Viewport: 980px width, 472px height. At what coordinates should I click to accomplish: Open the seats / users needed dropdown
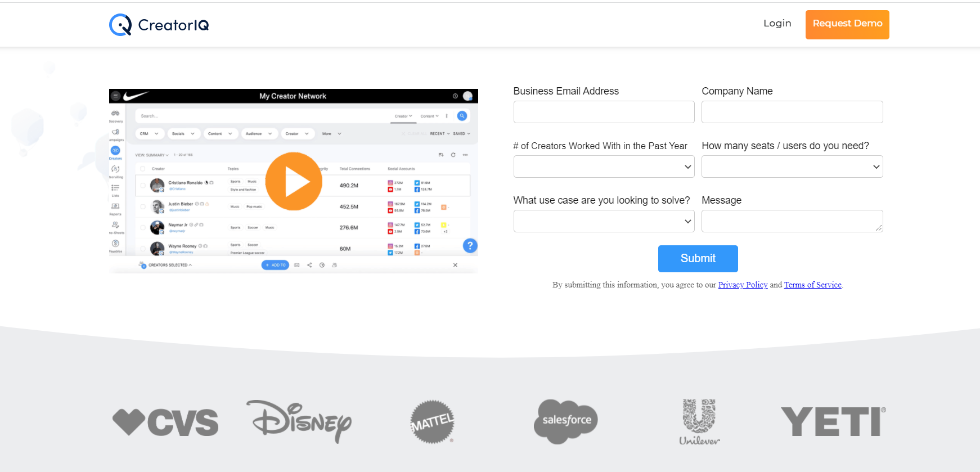click(792, 167)
